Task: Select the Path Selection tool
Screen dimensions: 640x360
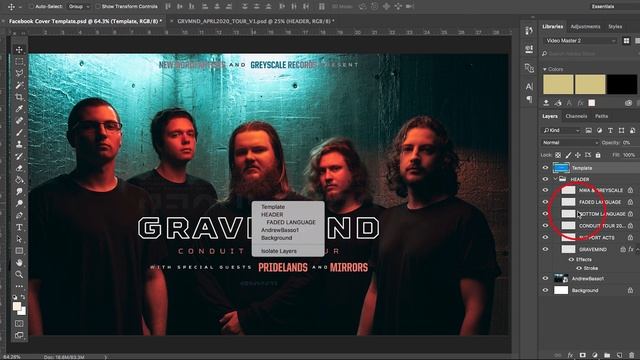Action: tap(19, 239)
